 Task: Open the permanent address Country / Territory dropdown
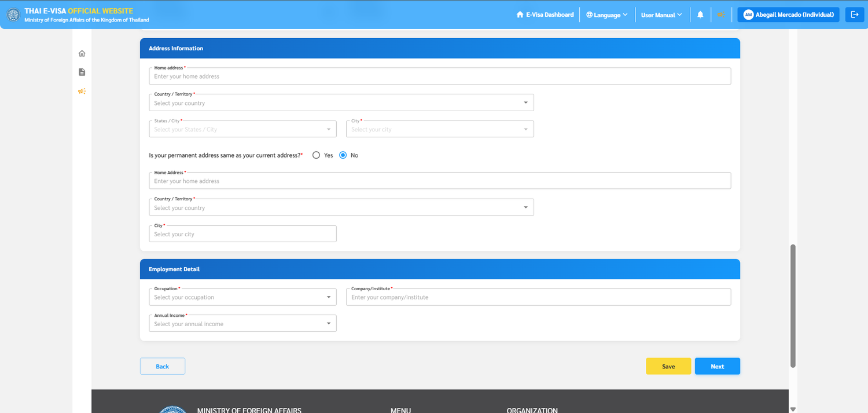(x=341, y=207)
